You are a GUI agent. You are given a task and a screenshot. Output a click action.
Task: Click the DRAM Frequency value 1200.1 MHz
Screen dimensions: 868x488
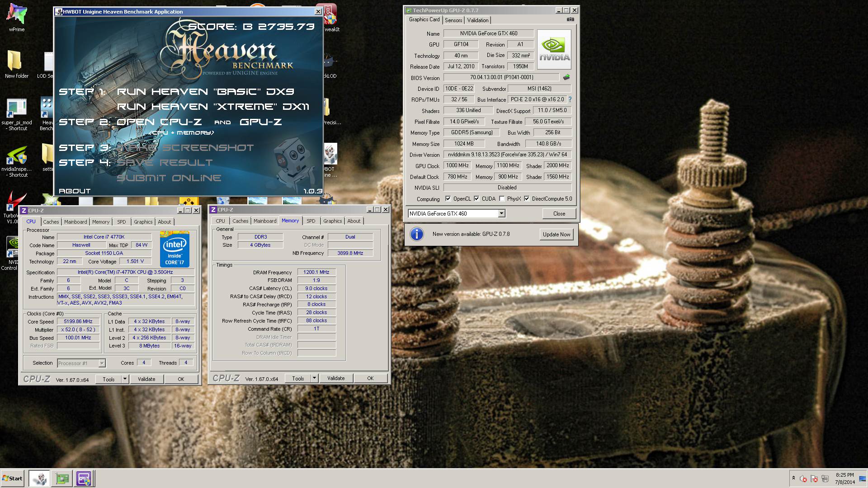point(316,272)
